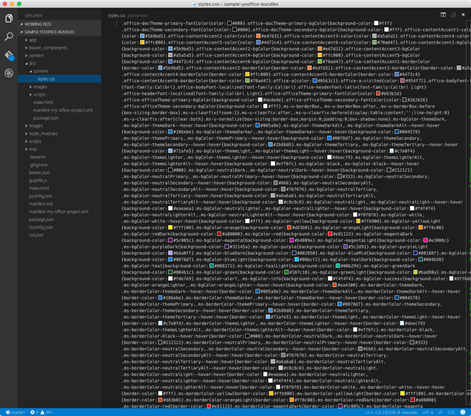The image size is (471, 416).
Task: Click the open changes icon beside split editor
Action: pos(453,15)
